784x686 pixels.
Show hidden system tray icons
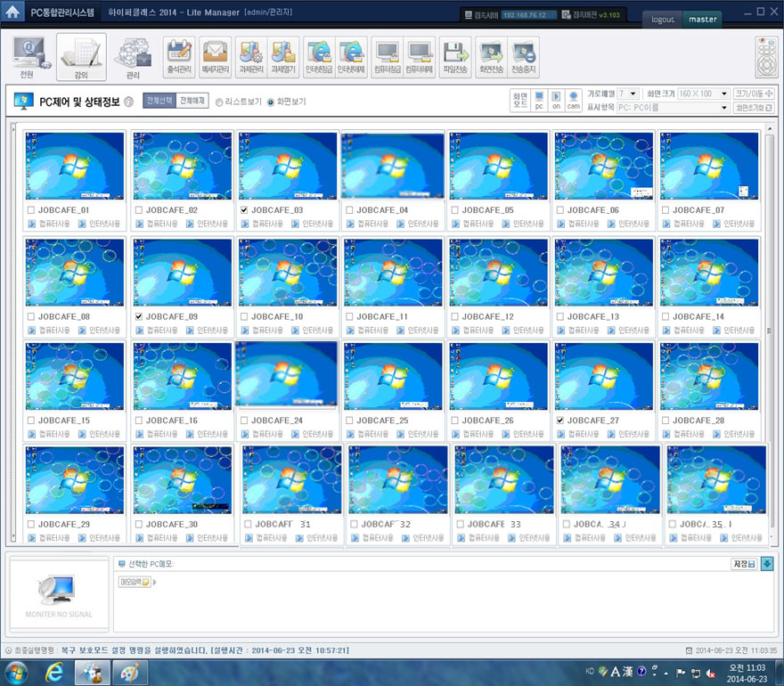tap(666, 674)
